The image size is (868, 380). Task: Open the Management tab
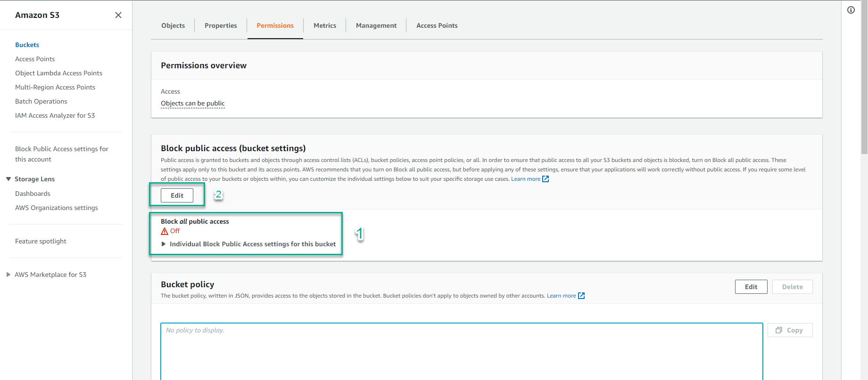376,25
